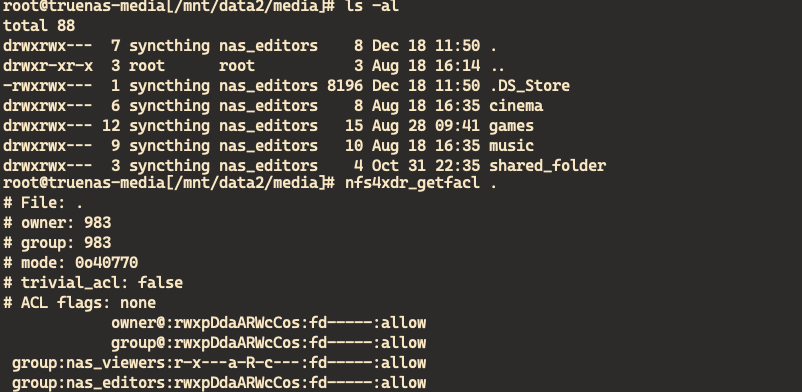This screenshot has width=802, height=392.
Task: Click the 8196 file size value
Action: [345, 85]
